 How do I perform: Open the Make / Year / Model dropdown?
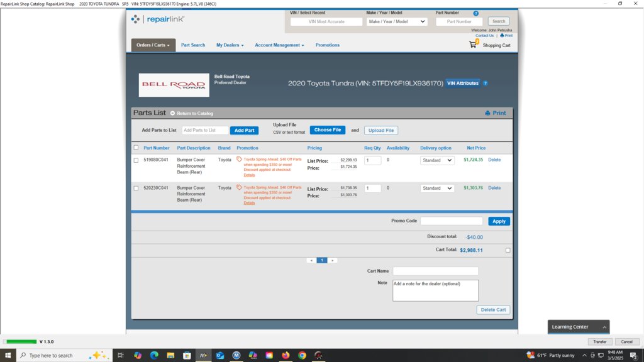397,22
